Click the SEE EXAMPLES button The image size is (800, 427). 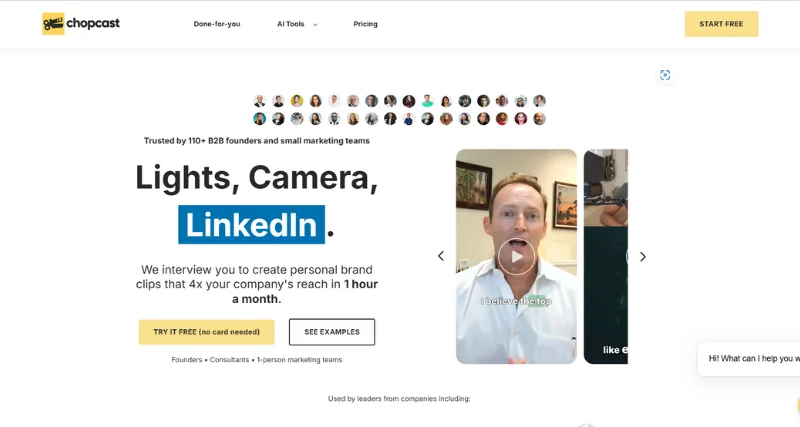[332, 332]
